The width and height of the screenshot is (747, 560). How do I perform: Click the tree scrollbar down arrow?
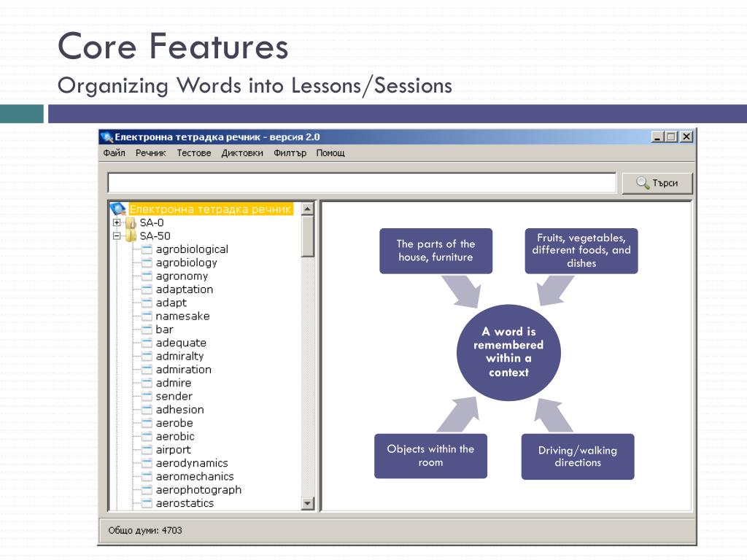tap(308, 503)
